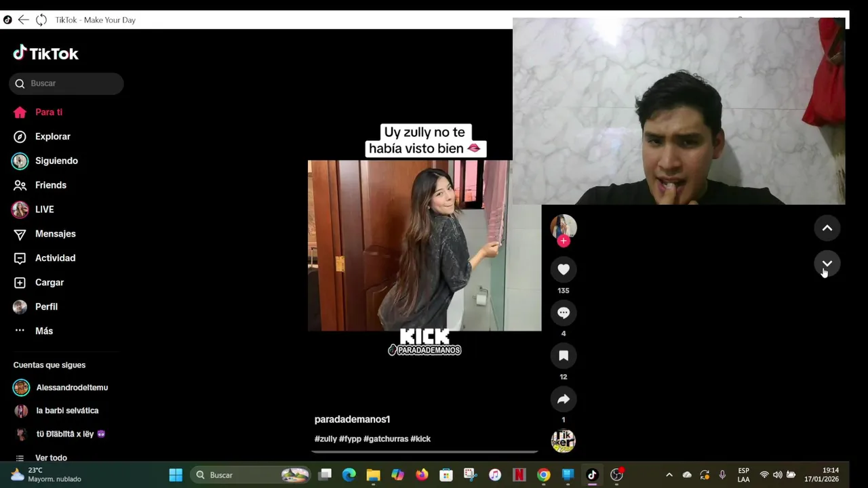Open Task View in taskbar
868x488 pixels.
(x=325, y=475)
